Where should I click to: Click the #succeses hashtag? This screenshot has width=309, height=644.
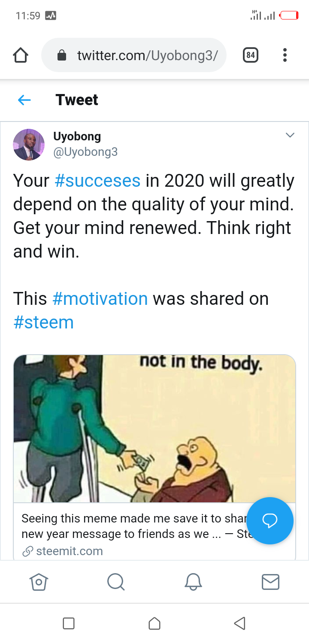[x=97, y=181]
